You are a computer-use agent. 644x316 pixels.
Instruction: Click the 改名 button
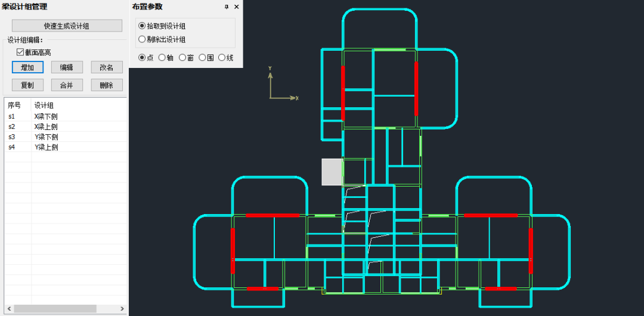tap(107, 67)
